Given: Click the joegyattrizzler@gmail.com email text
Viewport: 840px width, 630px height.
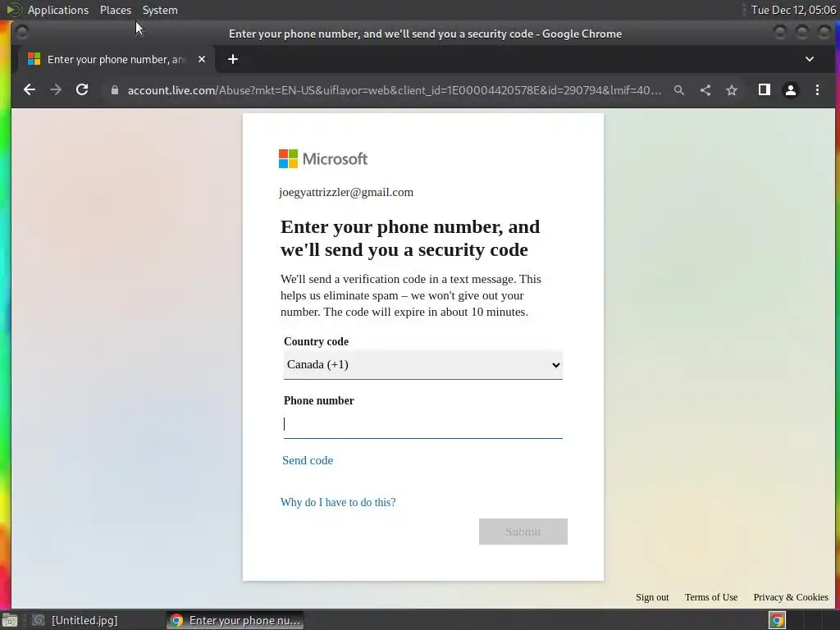Looking at the screenshot, I should (346, 192).
